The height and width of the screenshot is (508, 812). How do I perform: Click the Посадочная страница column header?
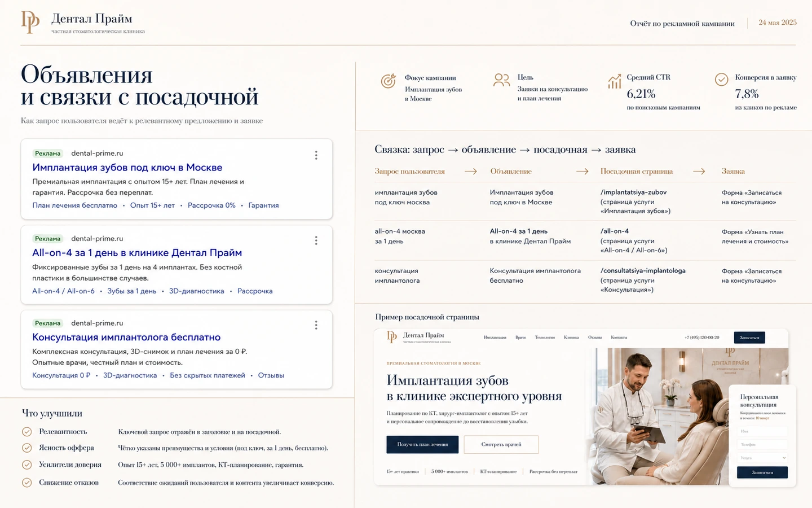(637, 172)
